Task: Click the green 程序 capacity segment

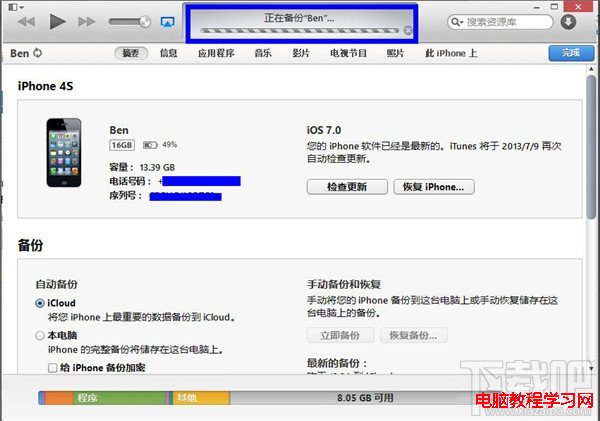Action: 119,398
